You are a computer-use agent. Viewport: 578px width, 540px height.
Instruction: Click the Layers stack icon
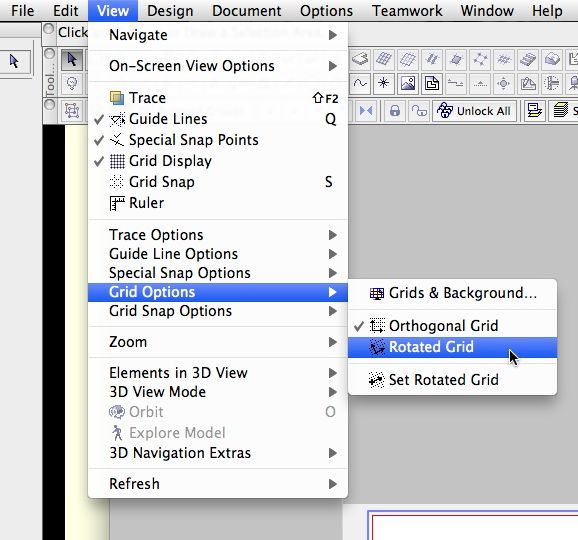tap(561, 111)
